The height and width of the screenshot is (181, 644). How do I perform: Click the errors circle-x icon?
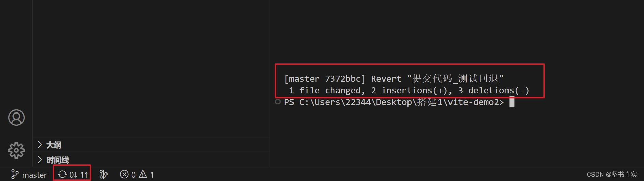coord(124,175)
